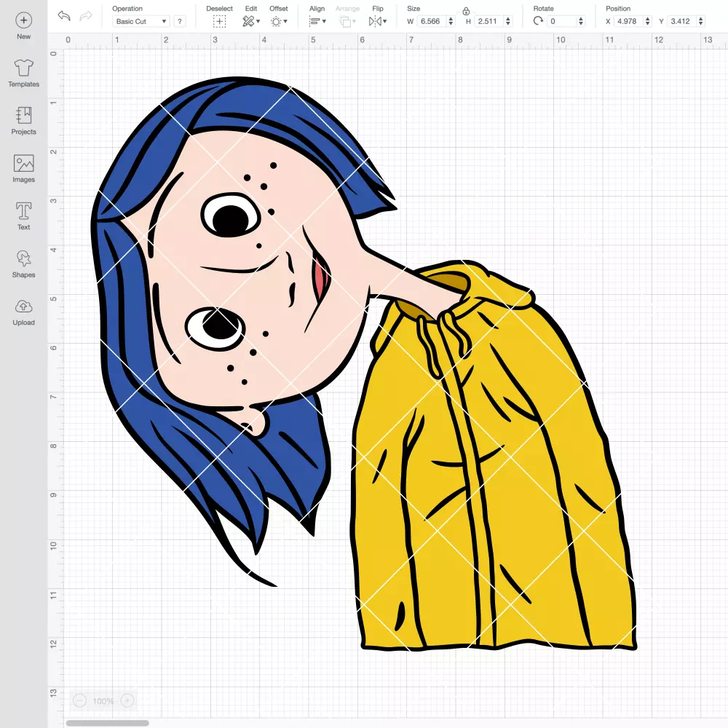Adjust the Position X stepper arrows

[648, 21]
